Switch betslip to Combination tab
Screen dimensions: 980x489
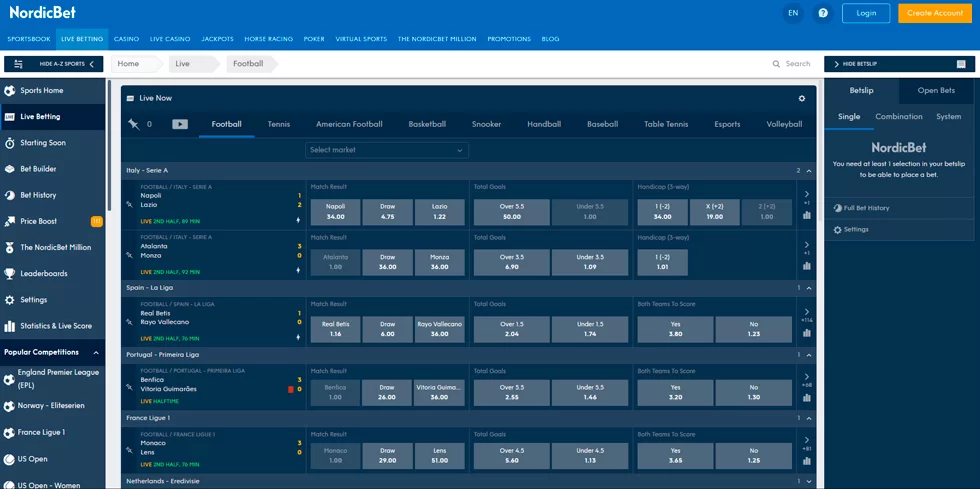(899, 117)
